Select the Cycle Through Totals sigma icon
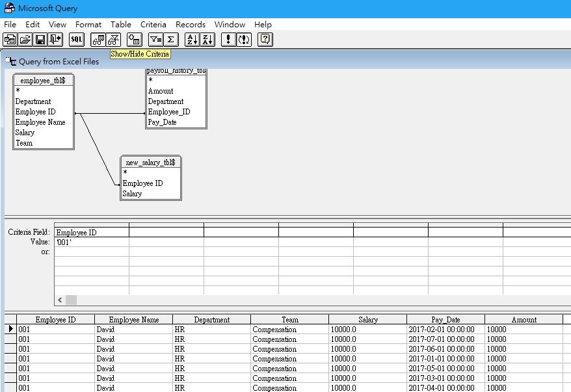This screenshot has width=571, height=392. coord(170,39)
